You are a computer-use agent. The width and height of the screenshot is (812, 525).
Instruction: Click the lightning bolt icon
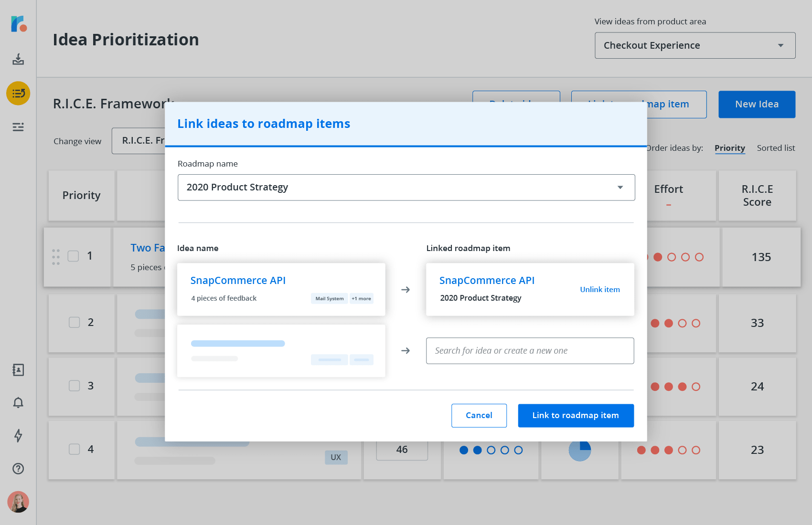pos(18,435)
